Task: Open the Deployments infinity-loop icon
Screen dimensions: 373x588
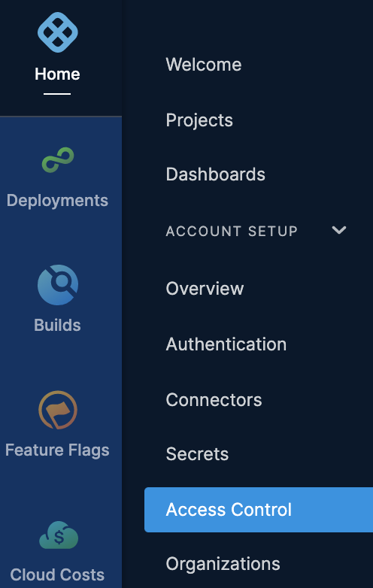Action: [58, 160]
